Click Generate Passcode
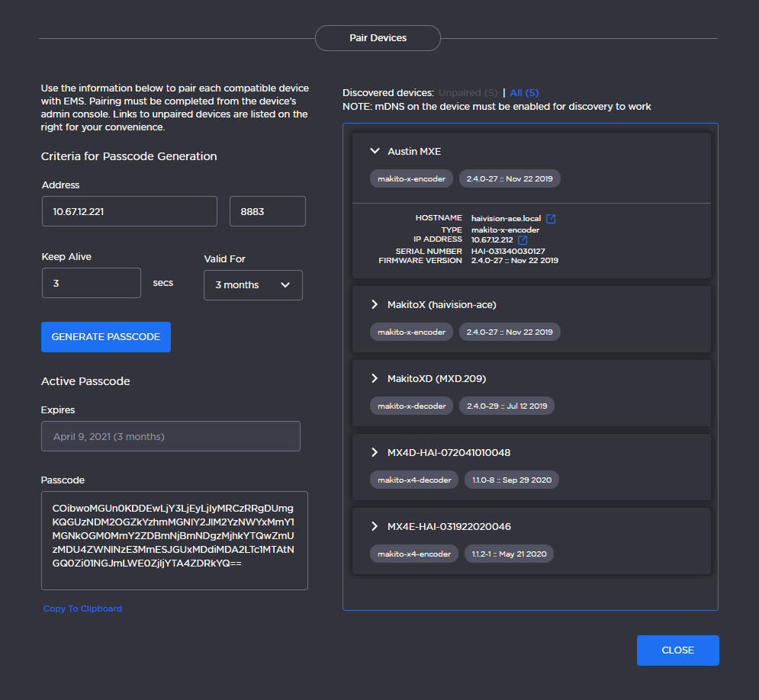The image size is (759, 700). 105,336
